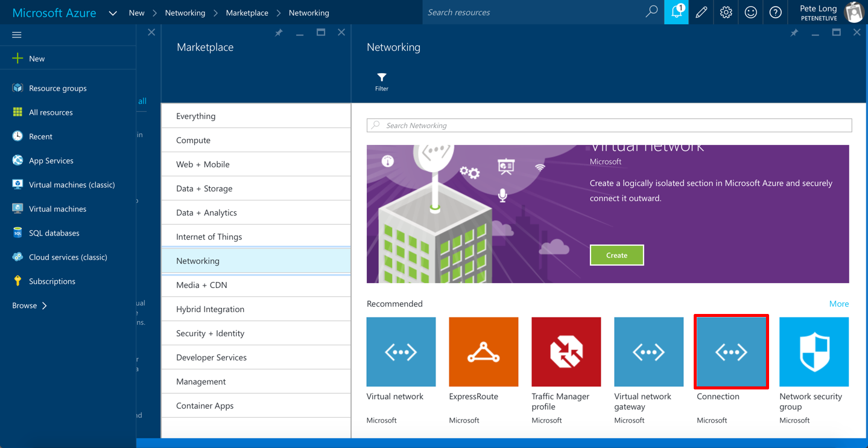Click the 'Recommended' heading text
The width and height of the screenshot is (868, 448).
point(394,304)
